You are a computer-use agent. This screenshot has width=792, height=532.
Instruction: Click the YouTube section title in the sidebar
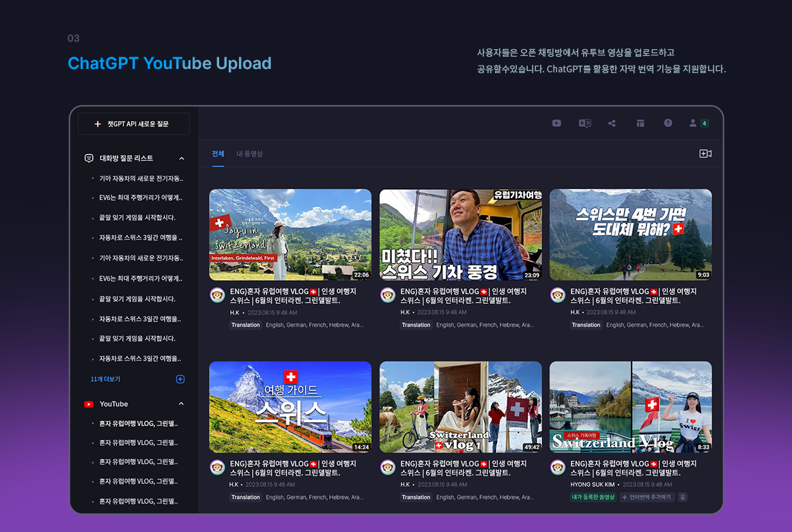point(113,404)
